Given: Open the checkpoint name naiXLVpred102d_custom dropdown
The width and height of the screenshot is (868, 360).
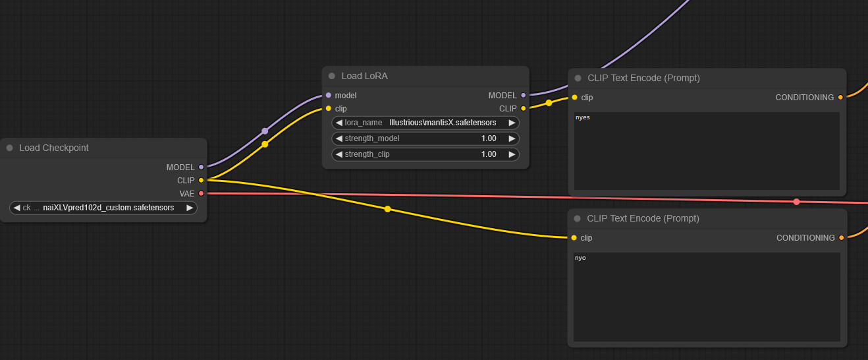Looking at the screenshot, I should pyautogui.click(x=103, y=208).
